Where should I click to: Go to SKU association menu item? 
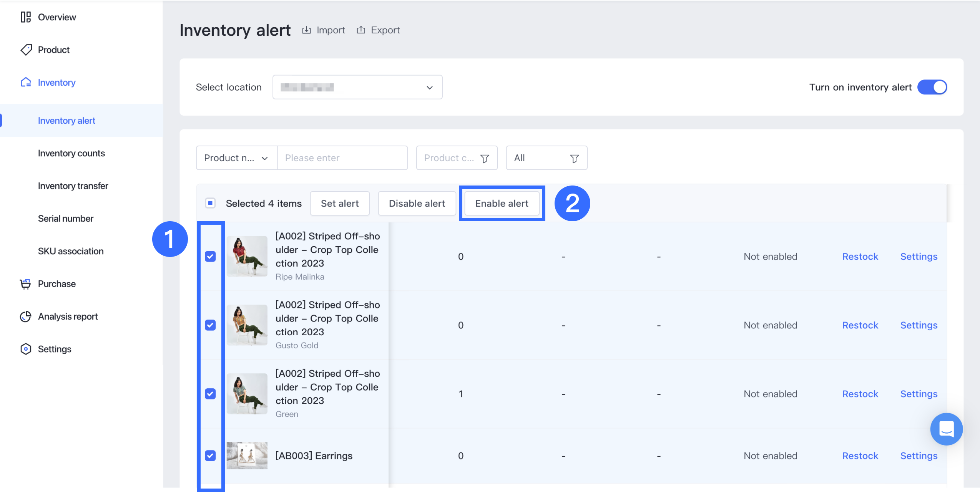(x=71, y=251)
